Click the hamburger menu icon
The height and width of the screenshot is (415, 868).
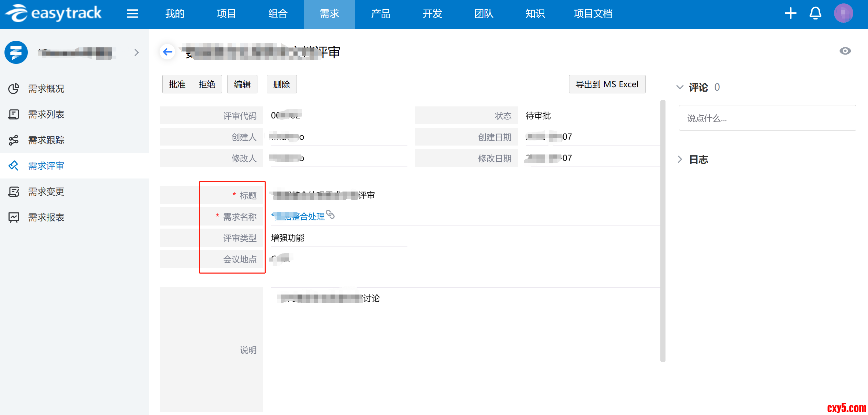132,14
